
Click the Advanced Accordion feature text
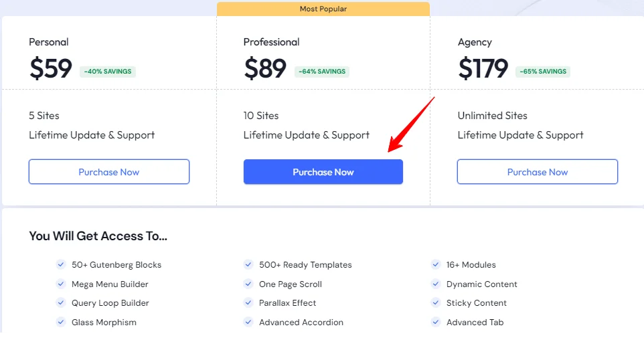click(301, 323)
